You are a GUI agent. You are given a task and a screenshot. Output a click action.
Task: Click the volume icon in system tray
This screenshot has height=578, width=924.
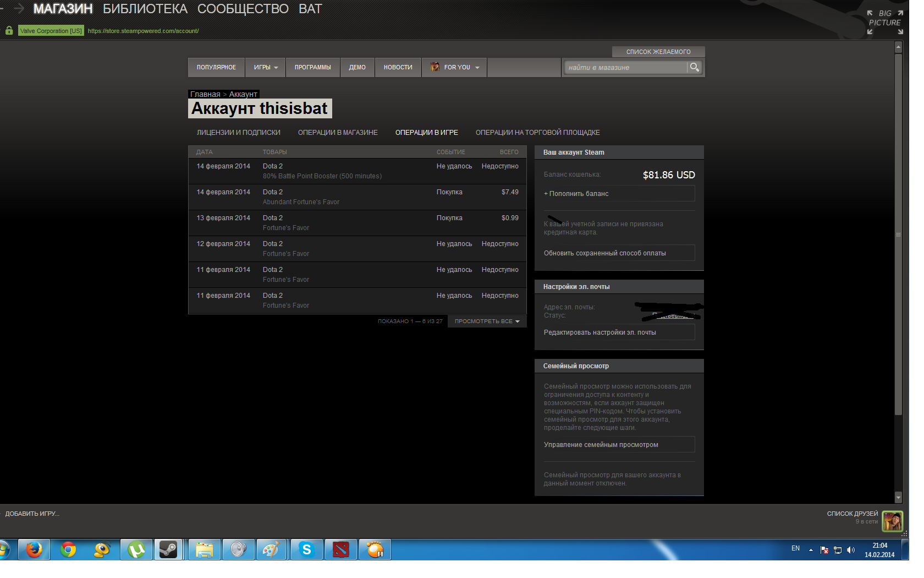pos(851,549)
